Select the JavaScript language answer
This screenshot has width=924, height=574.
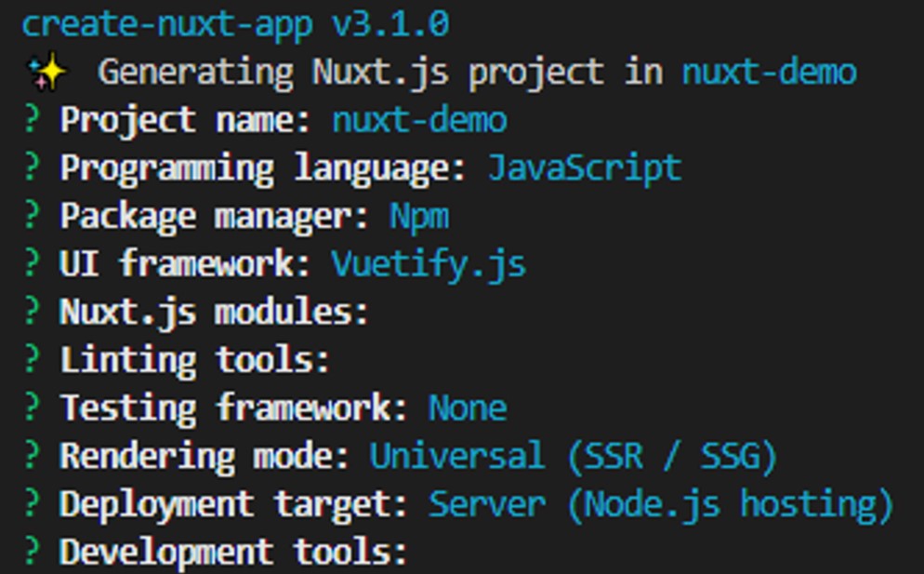pyautogui.click(x=586, y=167)
